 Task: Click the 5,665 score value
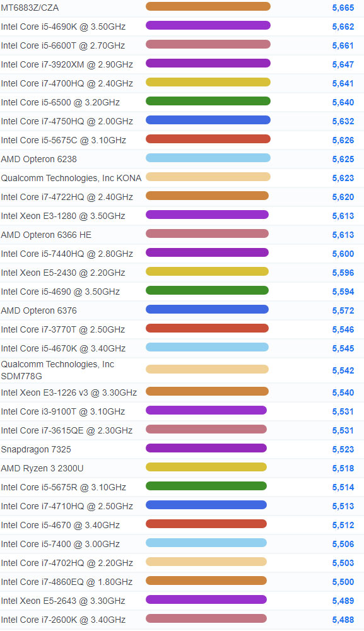coord(343,8)
